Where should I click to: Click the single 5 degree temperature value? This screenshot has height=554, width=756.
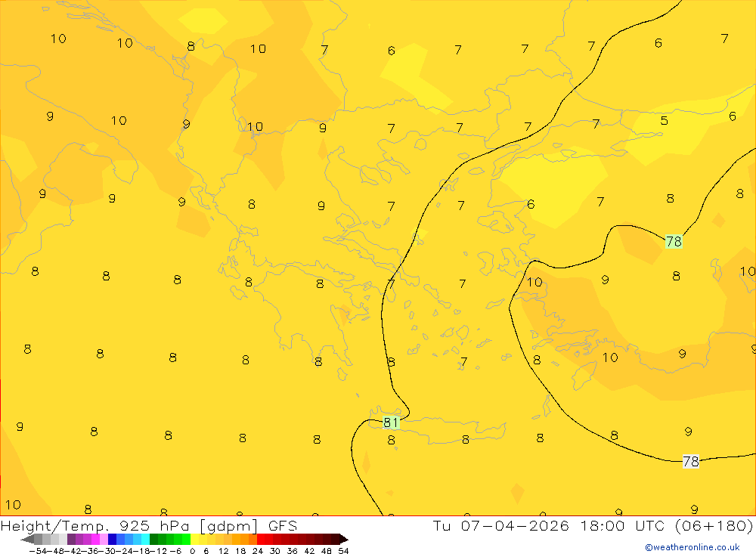[x=664, y=120]
